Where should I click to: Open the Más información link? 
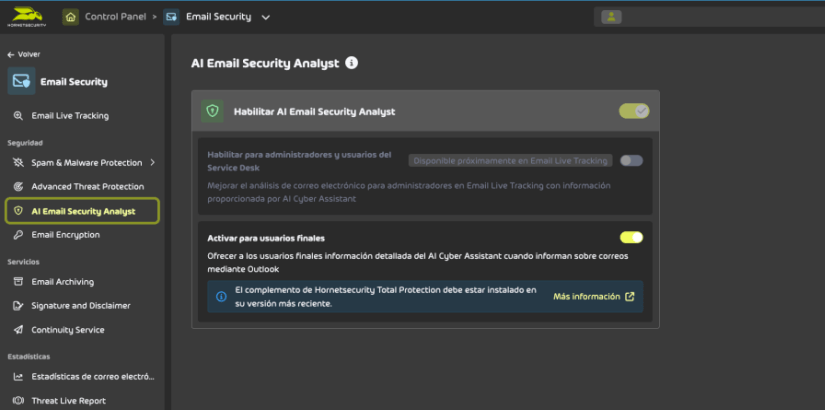(x=593, y=296)
